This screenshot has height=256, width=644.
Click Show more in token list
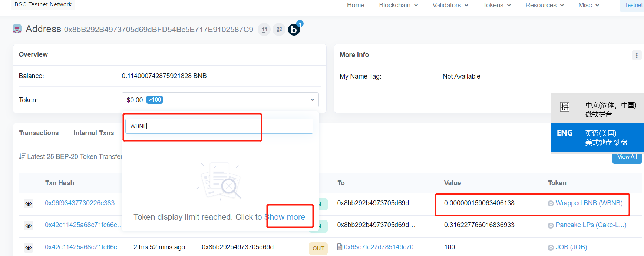pyautogui.click(x=285, y=217)
